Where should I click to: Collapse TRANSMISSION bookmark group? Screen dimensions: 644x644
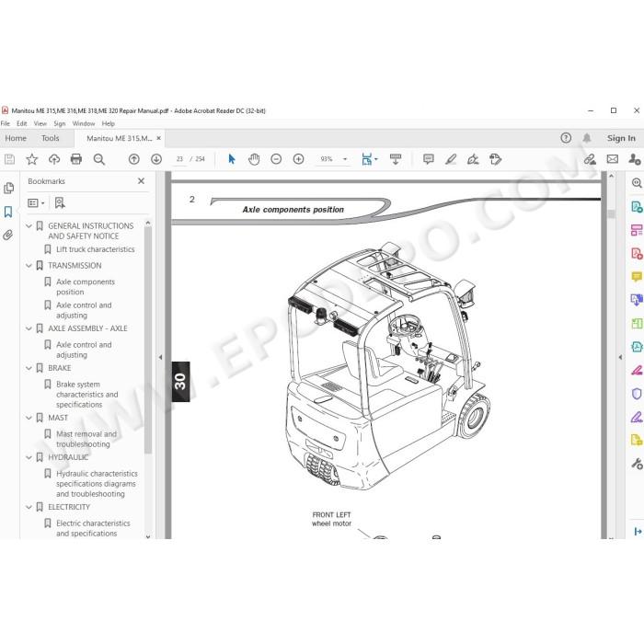point(29,266)
